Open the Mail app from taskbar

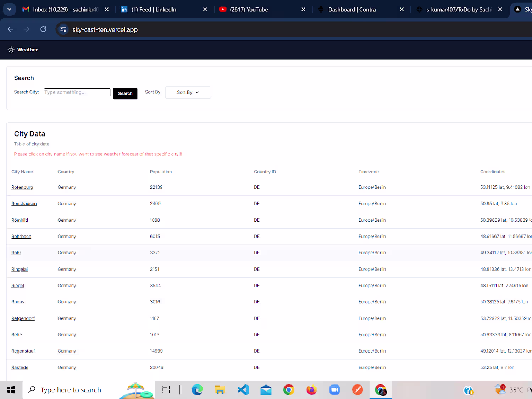266,390
